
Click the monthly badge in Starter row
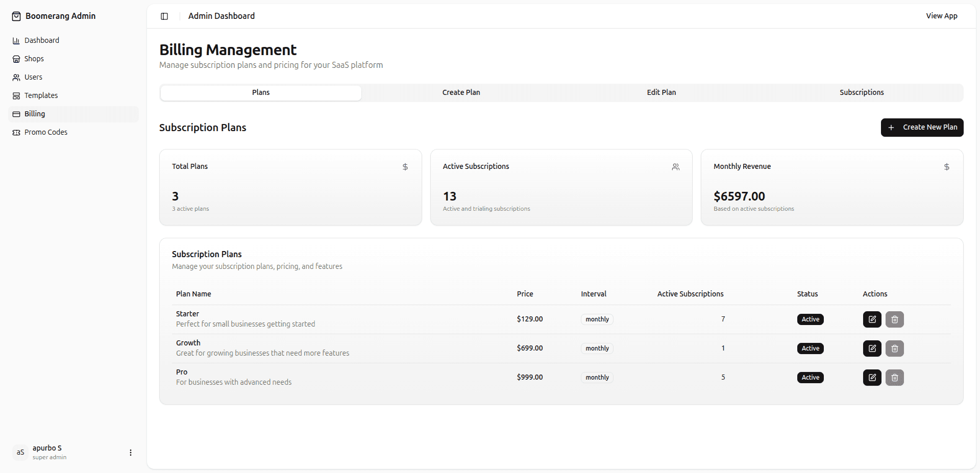coord(597,319)
